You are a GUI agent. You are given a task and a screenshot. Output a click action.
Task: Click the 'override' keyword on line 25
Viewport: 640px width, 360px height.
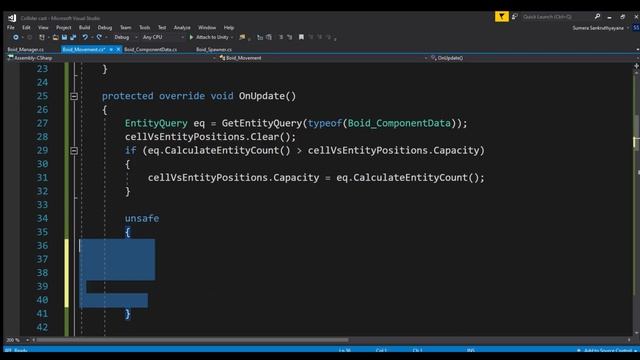[x=182, y=96]
